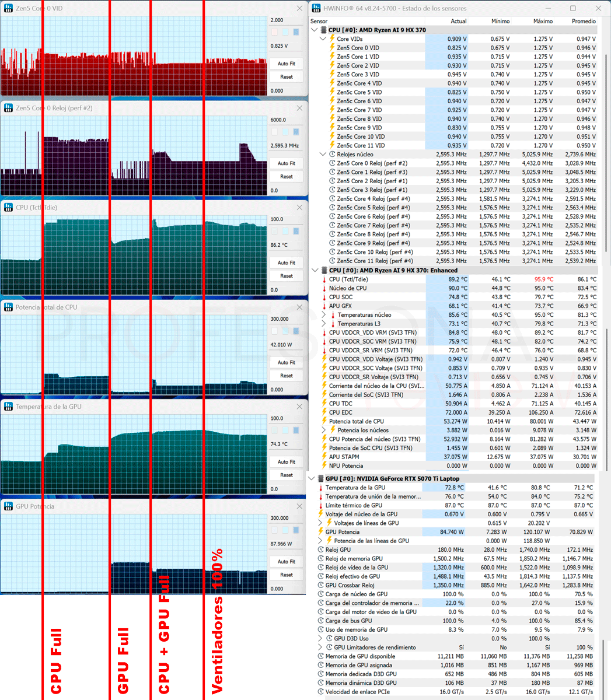Collapse the CPU [#0] AMD Ryzen Enhanced group
611x700 pixels.
(315, 270)
